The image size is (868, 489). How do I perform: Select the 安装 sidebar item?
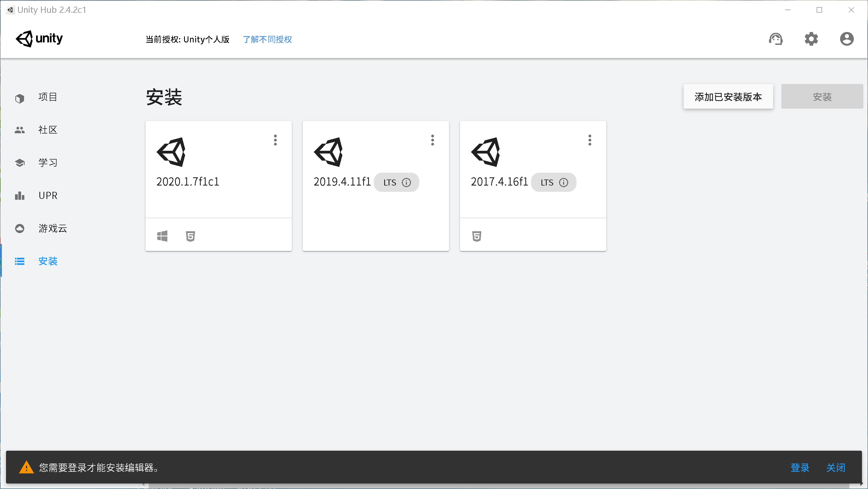[x=48, y=261]
